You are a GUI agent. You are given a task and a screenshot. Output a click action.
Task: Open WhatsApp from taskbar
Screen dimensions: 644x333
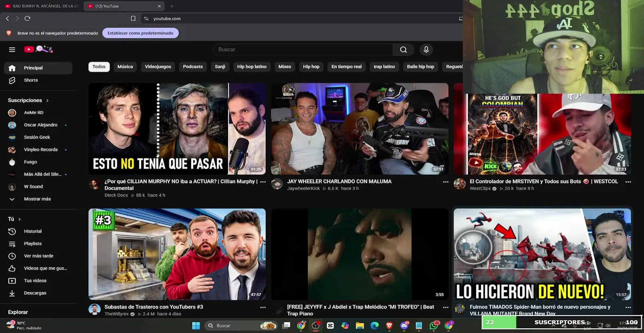(x=433, y=326)
